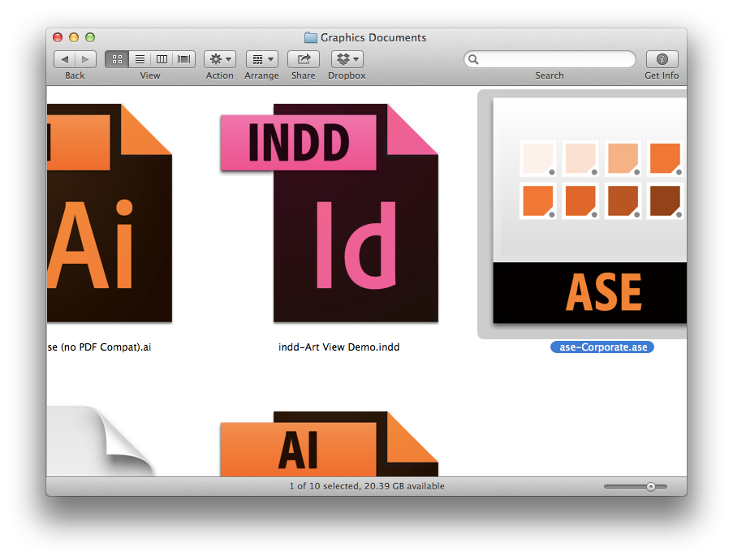
Task: Click the Share toolbar button
Action: pyautogui.click(x=304, y=59)
